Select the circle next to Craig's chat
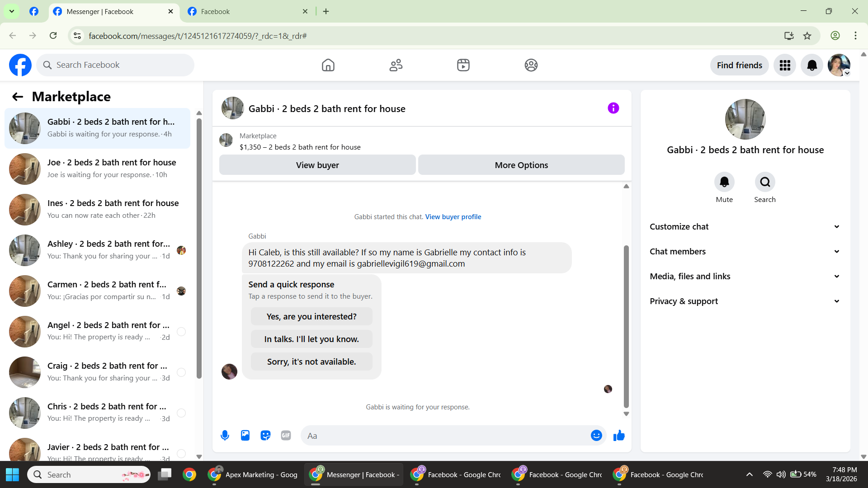This screenshot has height=488, width=868. point(181,372)
